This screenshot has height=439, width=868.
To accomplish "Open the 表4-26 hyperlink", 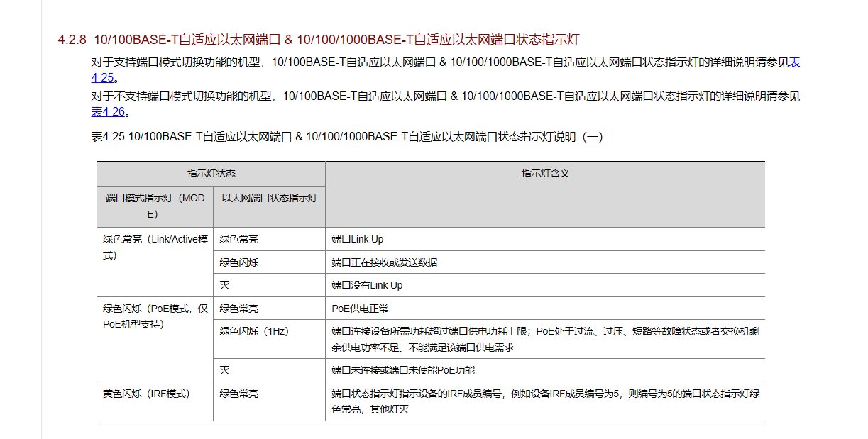I will [x=108, y=111].
